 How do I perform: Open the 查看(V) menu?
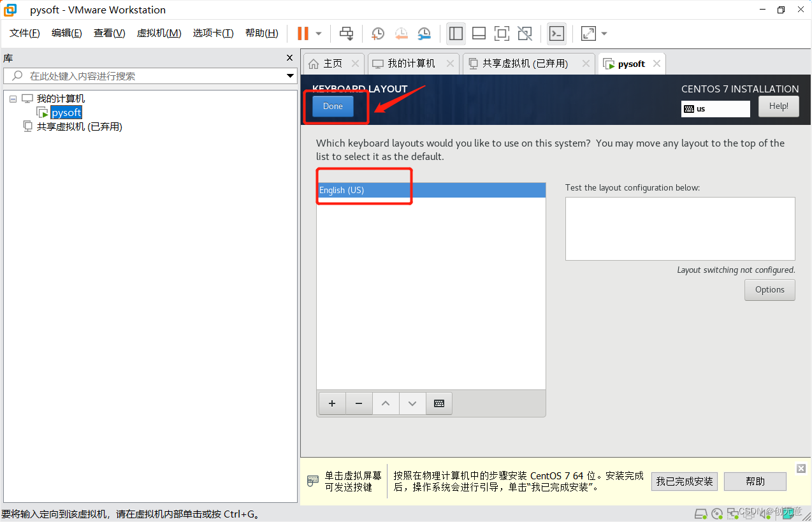coord(110,33)
